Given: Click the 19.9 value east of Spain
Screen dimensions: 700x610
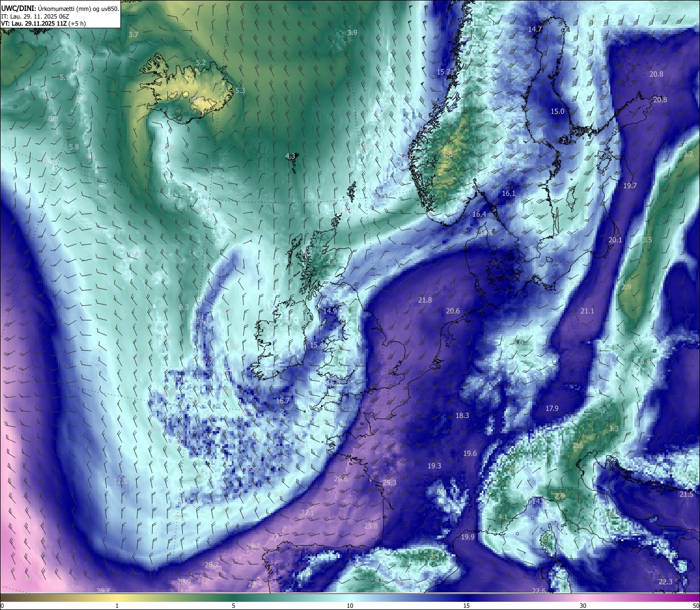Looking at the screenshot, I should (468, 537).
